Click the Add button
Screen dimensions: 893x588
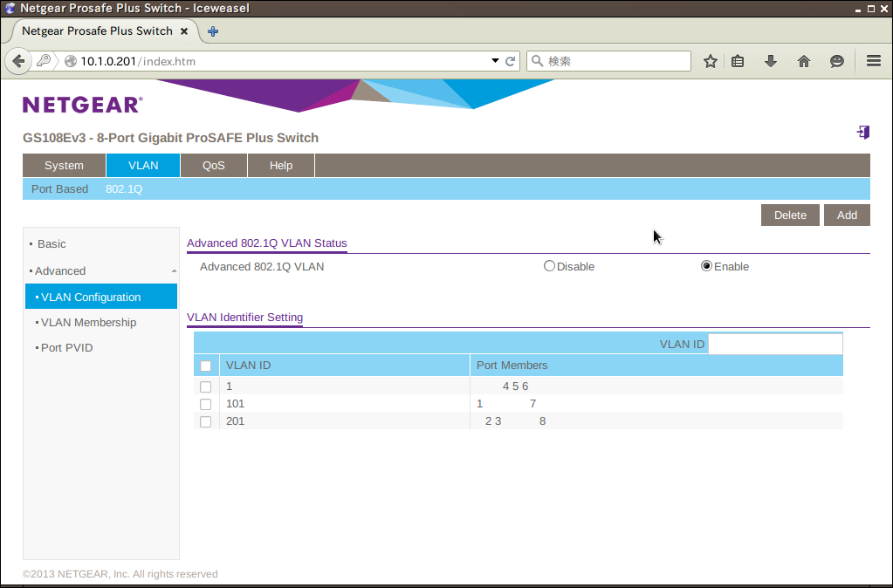pyautogui.click(x=847, y=215)
